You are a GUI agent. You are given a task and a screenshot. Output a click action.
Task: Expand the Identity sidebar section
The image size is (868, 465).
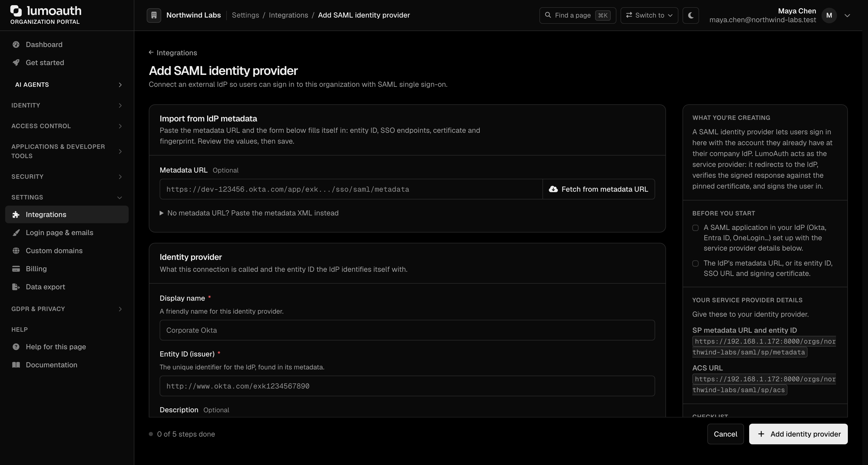(x=67, y=105)
